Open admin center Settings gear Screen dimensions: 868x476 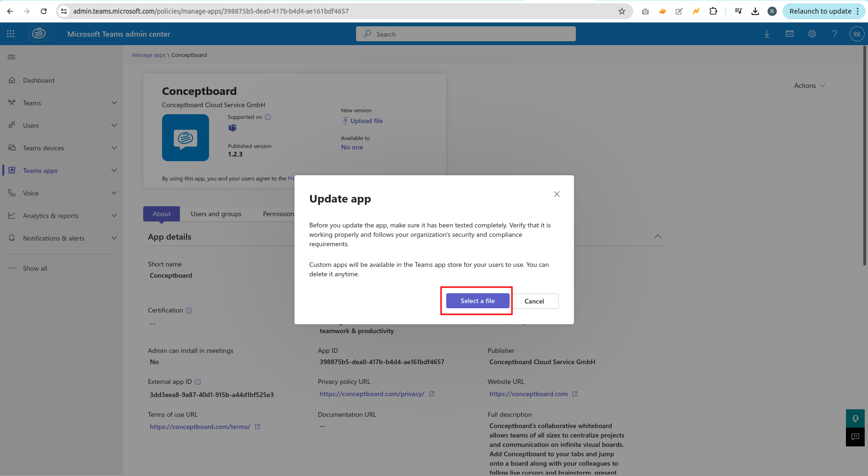(x=812, y=34)
